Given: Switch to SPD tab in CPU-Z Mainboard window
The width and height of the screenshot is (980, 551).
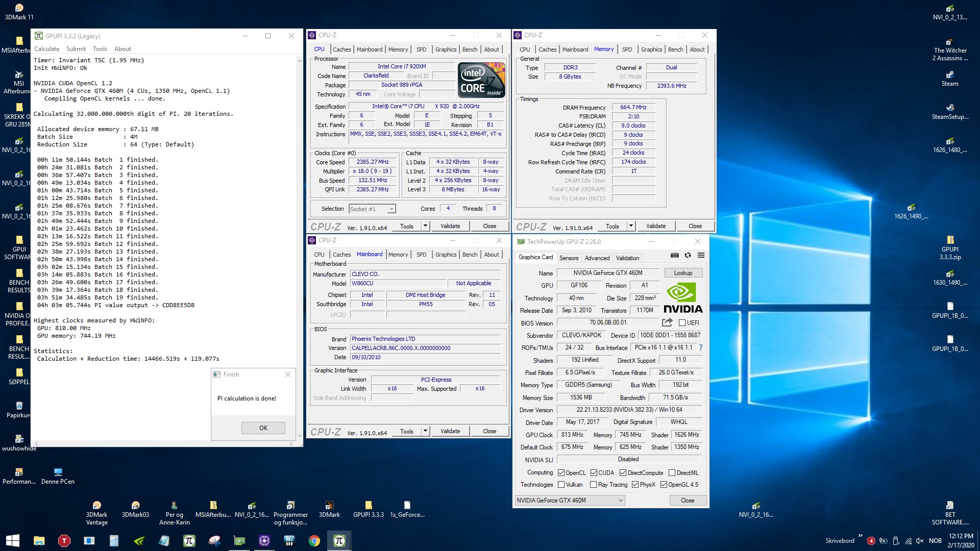Looking at the screenshot, I should 421,255.
